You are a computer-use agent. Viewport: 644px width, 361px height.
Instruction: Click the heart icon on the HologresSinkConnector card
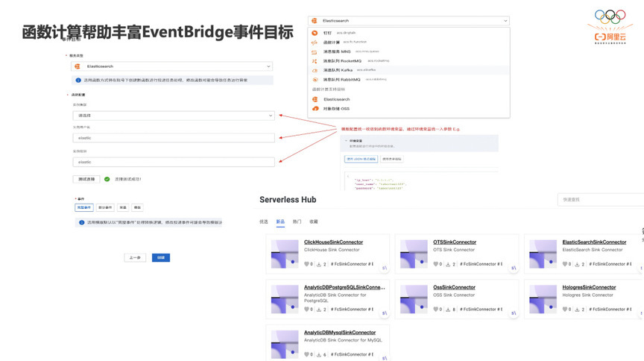point(565,310)
